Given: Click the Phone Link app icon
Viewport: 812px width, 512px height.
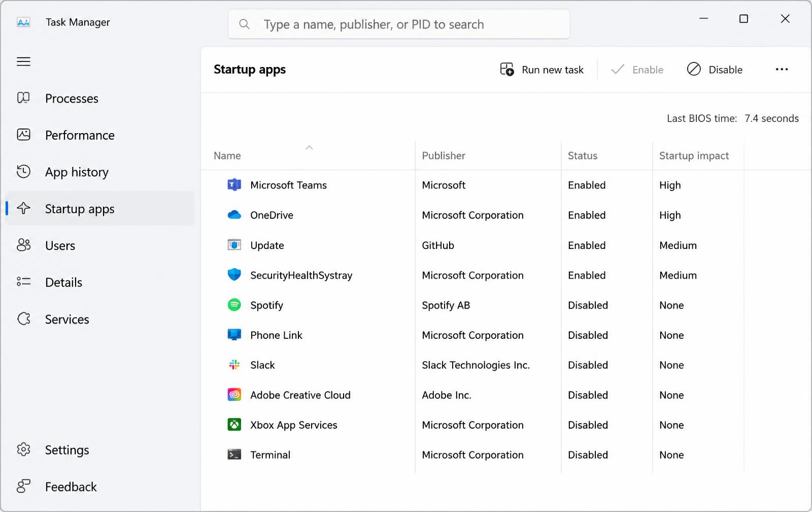Looking at the screenshot, I should coord(234,335).
